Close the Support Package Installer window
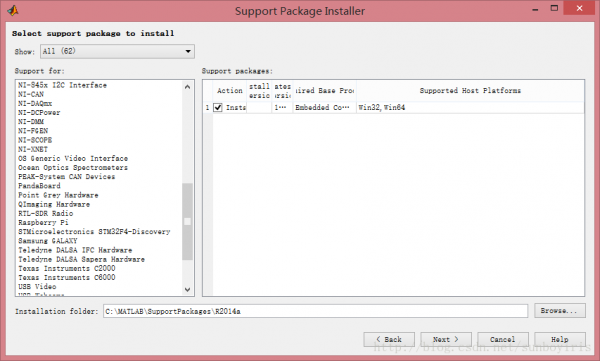 tap(579, 8)
